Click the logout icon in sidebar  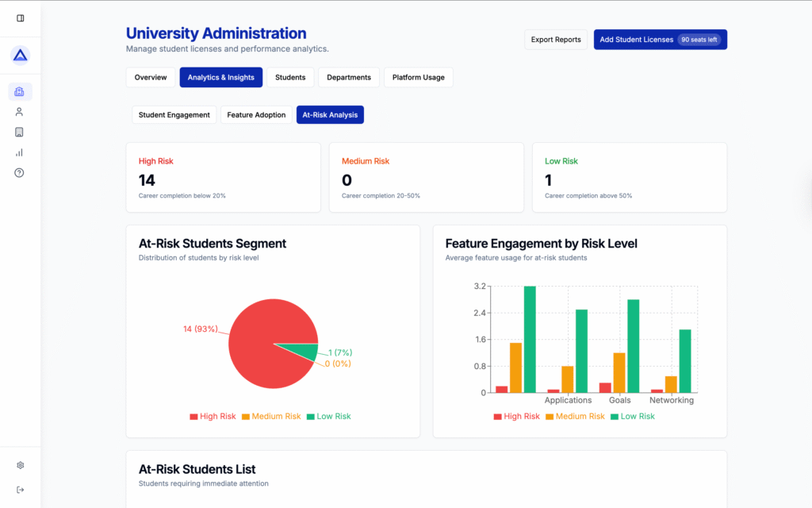20,490
